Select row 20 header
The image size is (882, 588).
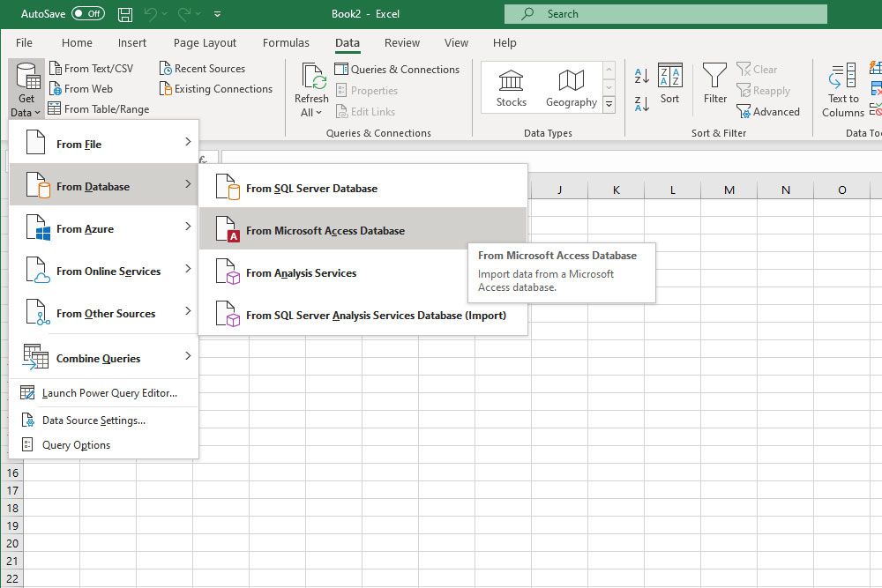(x=12, y=544)
